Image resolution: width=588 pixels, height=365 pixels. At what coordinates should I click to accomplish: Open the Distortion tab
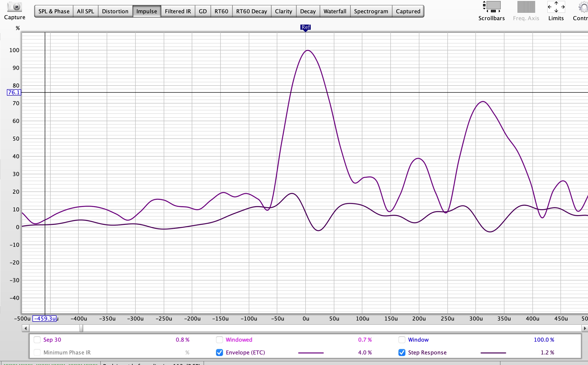pos(115,11)
